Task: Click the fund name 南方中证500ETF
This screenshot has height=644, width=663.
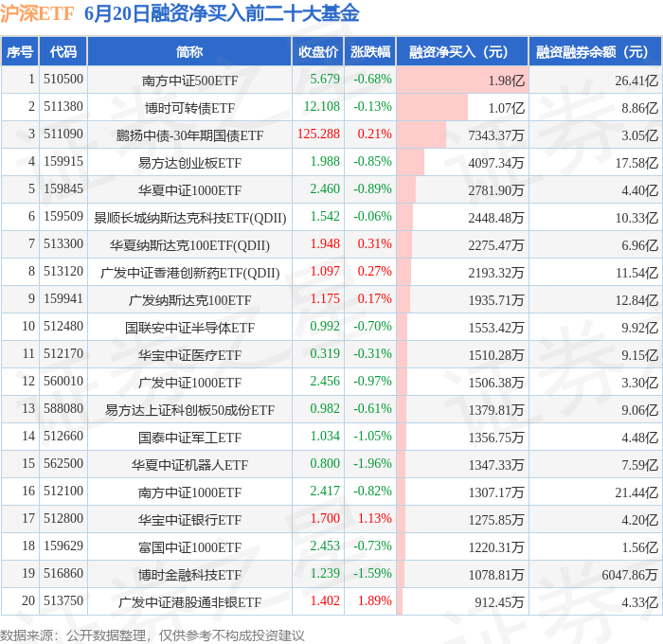Action: coord(189,80)
